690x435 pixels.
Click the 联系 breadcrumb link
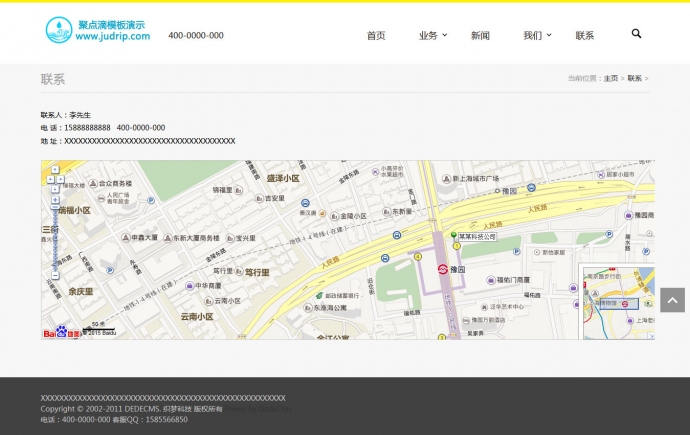(635, 78)
